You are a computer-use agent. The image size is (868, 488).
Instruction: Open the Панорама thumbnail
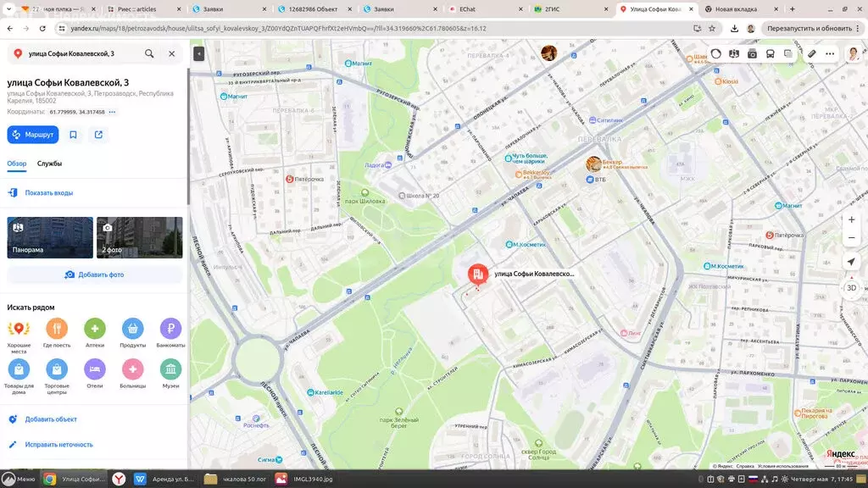point(50,237)
